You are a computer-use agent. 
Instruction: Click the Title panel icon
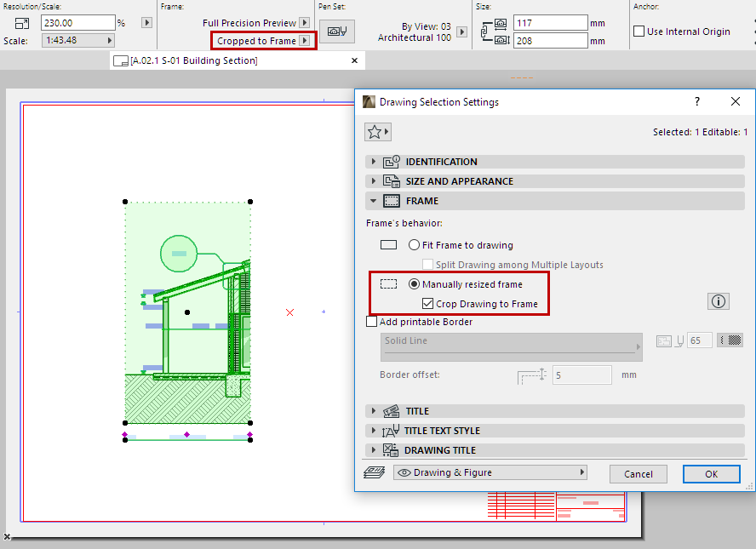pos(392,411)
